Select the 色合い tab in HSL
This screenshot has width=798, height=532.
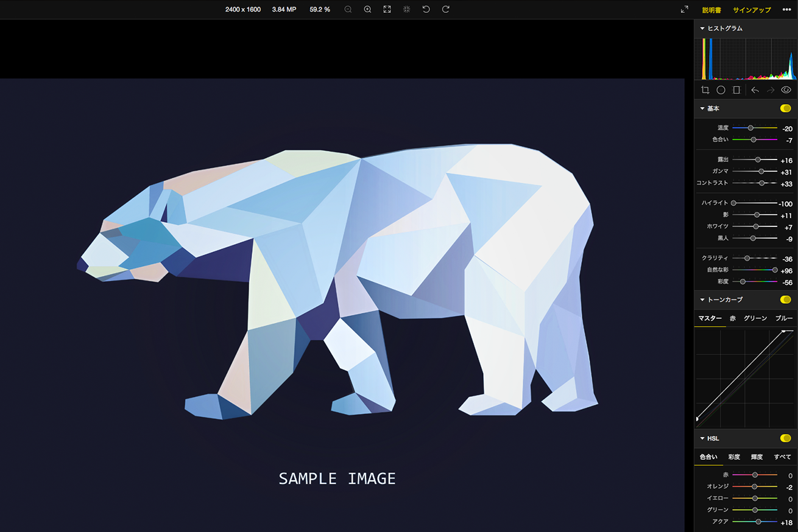(708, 457)
